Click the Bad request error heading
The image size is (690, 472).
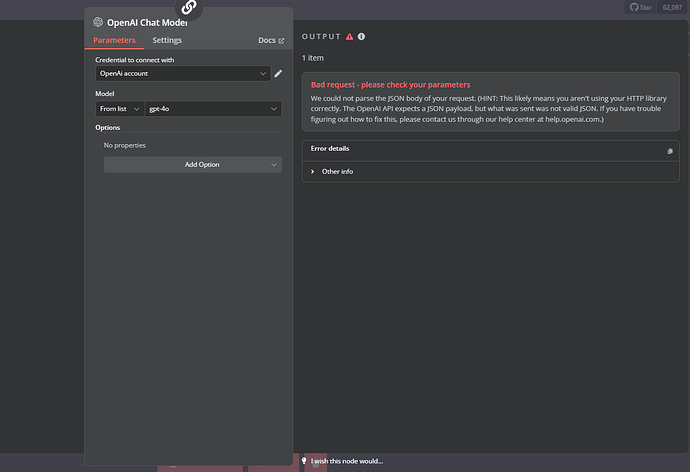click(390, 84)
